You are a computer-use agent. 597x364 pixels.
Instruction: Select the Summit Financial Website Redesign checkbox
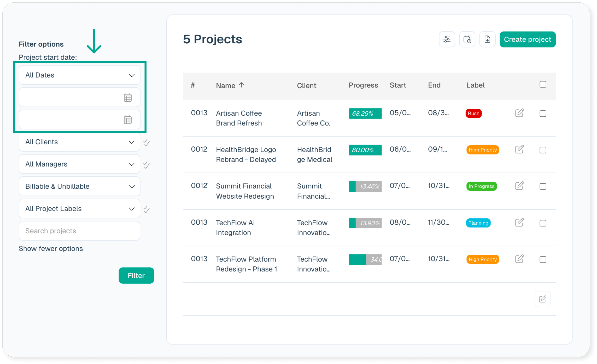pos(543,187)
